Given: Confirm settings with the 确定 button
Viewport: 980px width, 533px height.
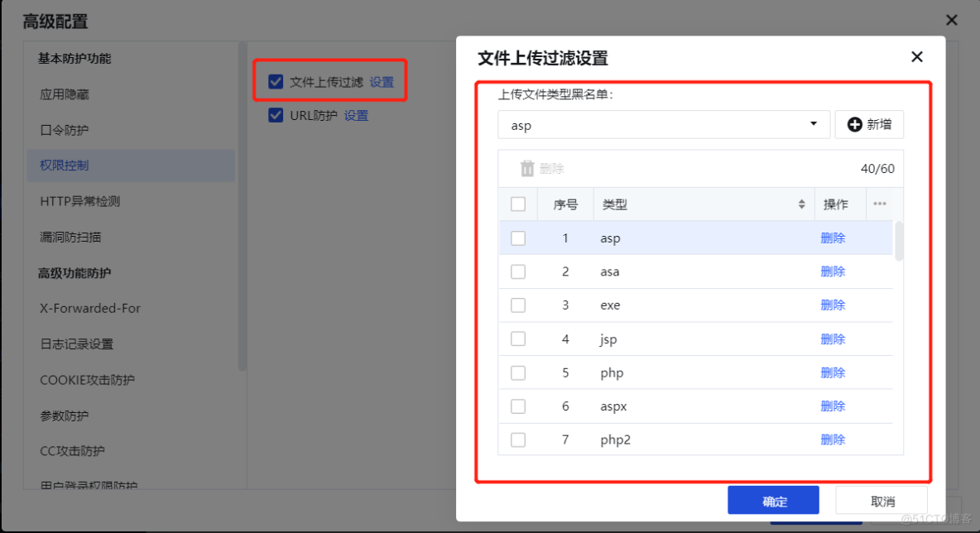Looking at the screenshot, I should click(773, 500).
